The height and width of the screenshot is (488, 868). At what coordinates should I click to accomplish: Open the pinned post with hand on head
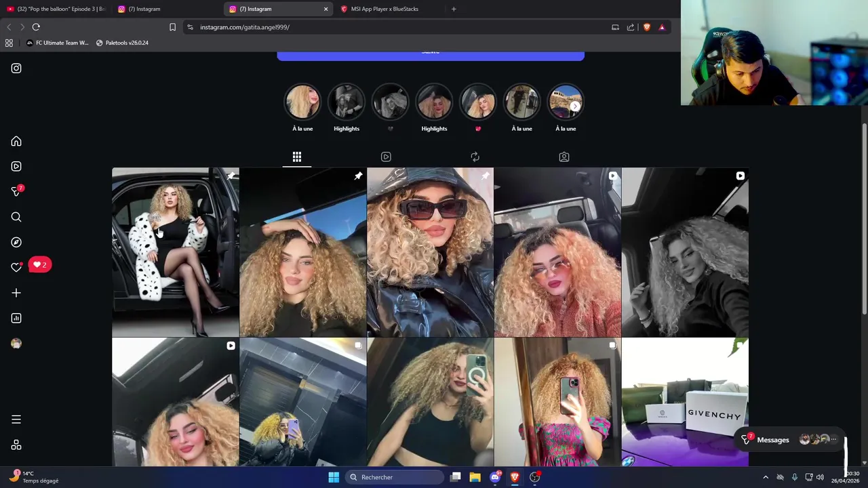(303, 252)
